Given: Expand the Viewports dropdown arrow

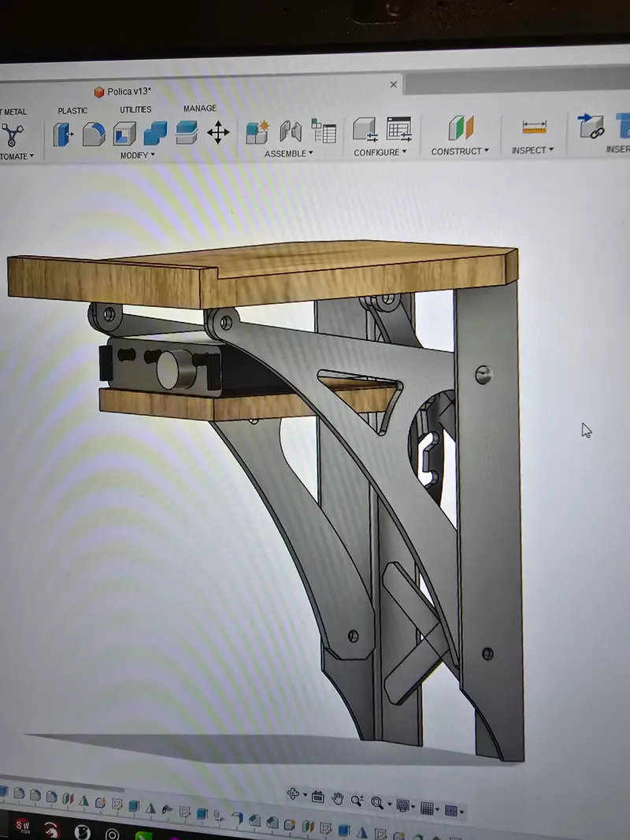Looking at the screenshot, I should pos(461,812).
